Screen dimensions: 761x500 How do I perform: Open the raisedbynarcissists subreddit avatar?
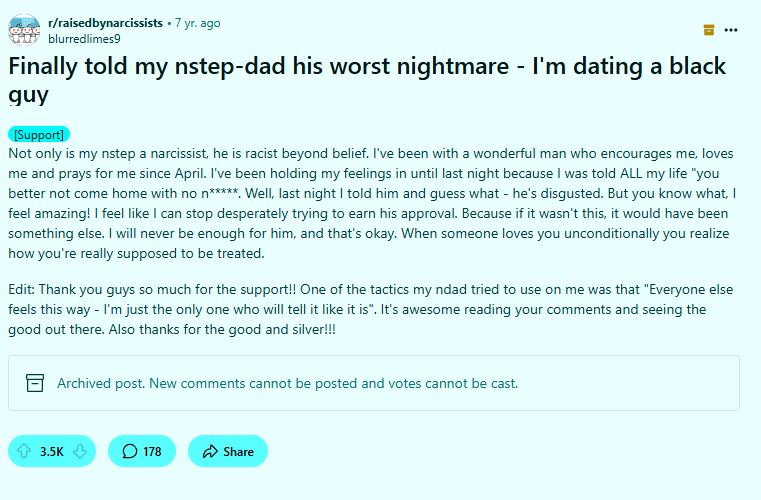24,30
